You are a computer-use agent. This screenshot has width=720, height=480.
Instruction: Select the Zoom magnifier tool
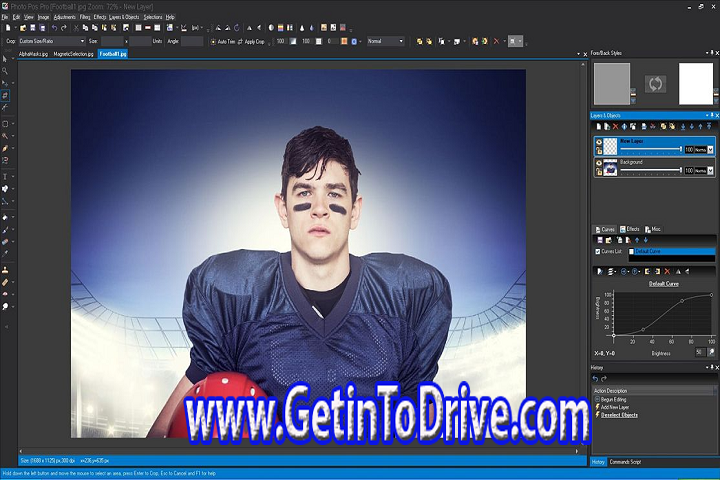[x=5, y=71]
